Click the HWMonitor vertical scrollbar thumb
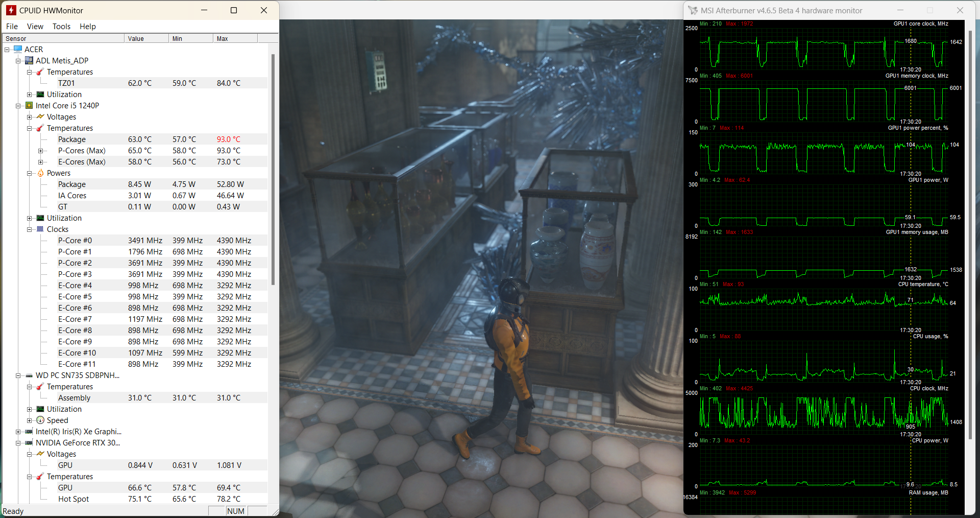The height and width of the screenshot is (518, 980). click(x=273, y=169)
